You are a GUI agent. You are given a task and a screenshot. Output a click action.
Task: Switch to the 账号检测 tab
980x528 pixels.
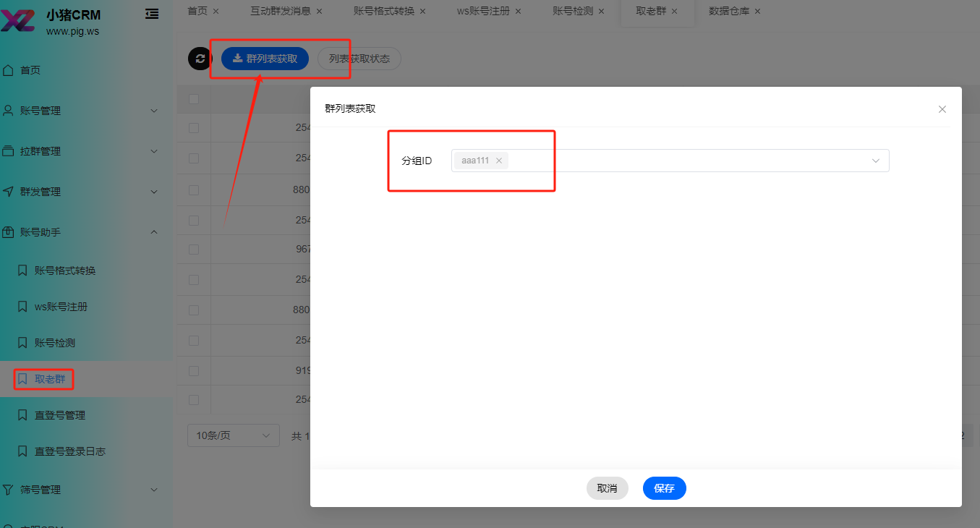click(573, 12)
